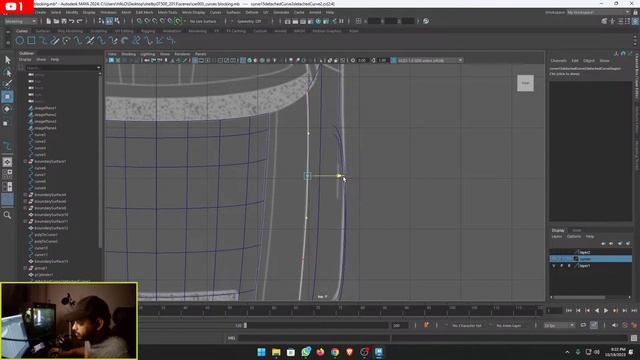Viewport: 640px width, 360px height.
Task: Open the Workspace dropdown at top right
Action: tap(598, 13)
